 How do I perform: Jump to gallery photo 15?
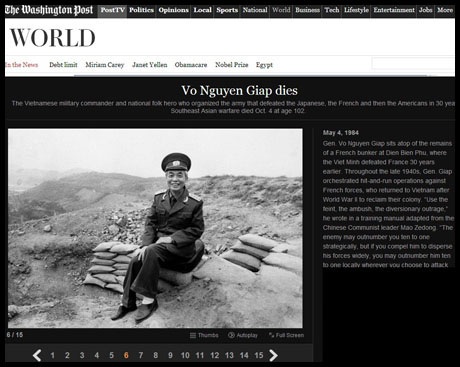pos(259,355)
